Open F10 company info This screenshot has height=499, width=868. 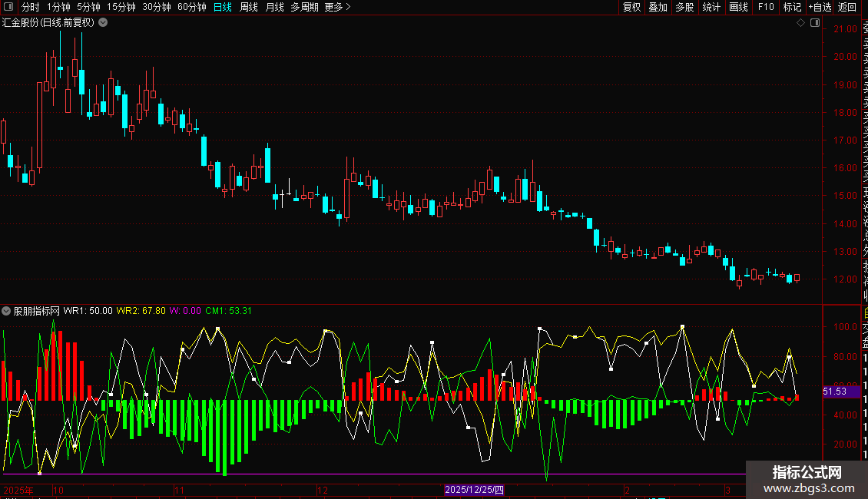coord(766,7)
